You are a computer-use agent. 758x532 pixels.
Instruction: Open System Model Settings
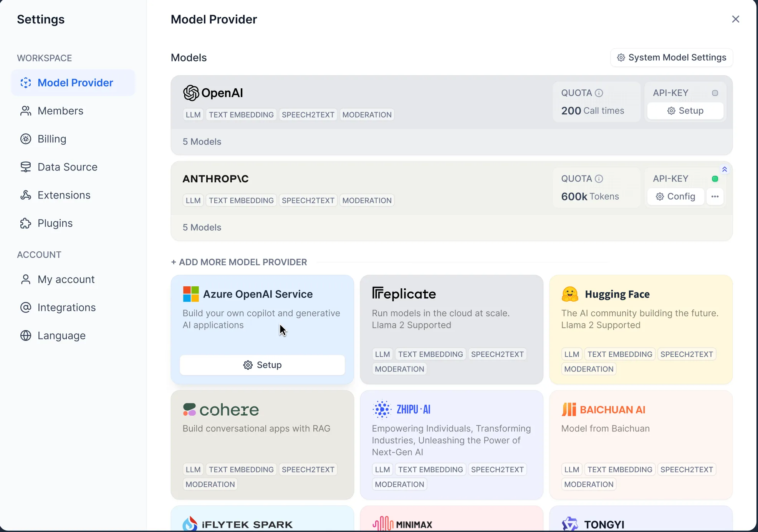(x=671, y=58)
